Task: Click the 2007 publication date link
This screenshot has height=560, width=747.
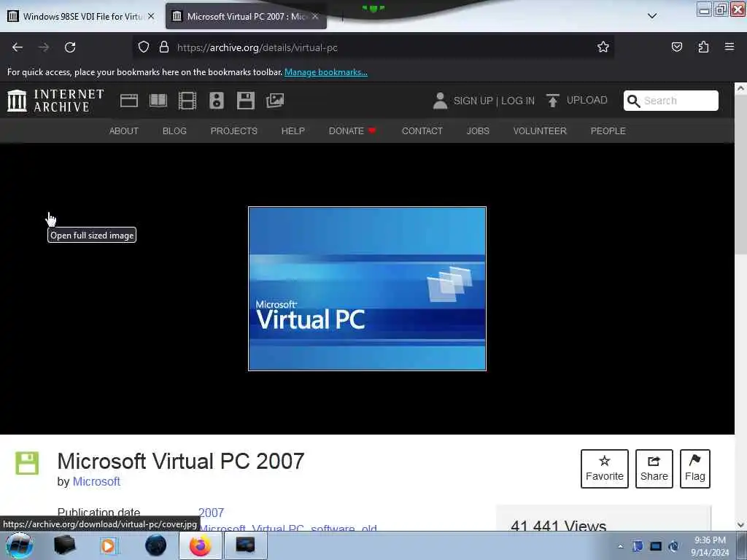Action: [211, 513]
